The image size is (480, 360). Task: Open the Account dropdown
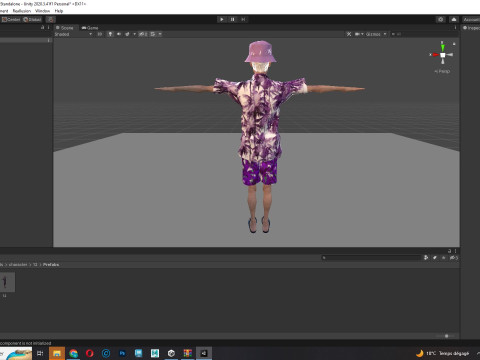point(471,19)
